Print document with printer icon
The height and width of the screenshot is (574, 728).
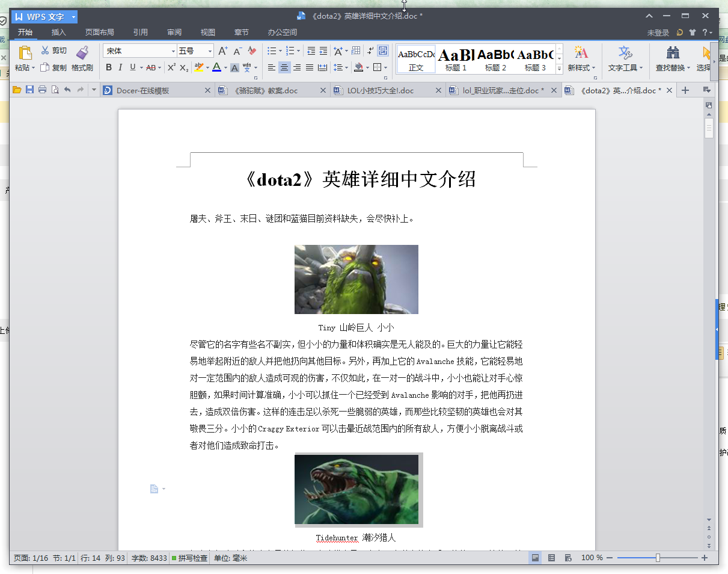tap(42, 90)
